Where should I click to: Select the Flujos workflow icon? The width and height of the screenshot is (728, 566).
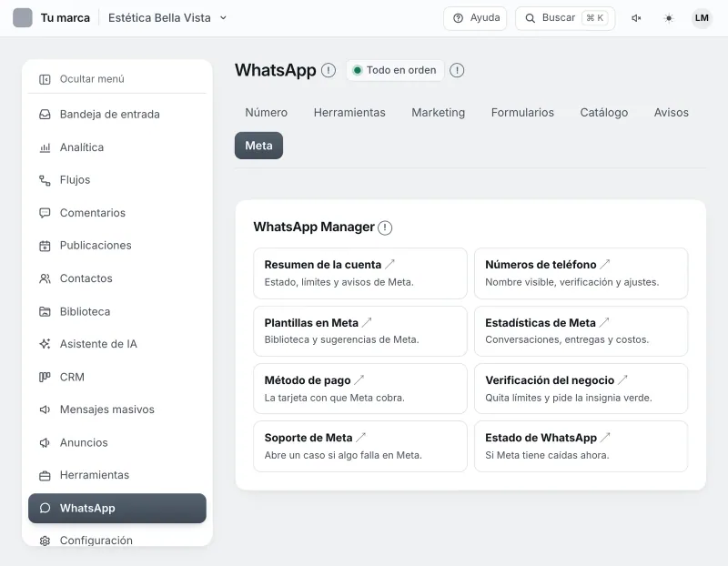(45, 180)
